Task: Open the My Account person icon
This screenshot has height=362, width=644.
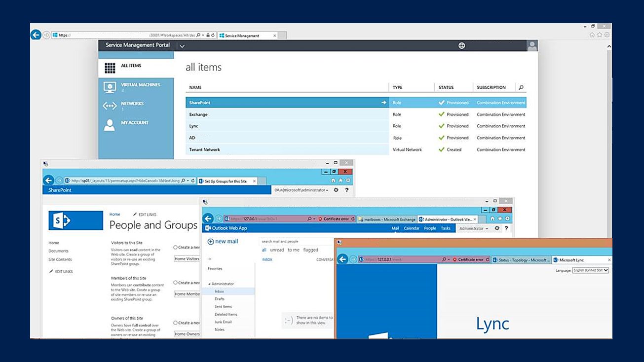Action: [110, 125]
